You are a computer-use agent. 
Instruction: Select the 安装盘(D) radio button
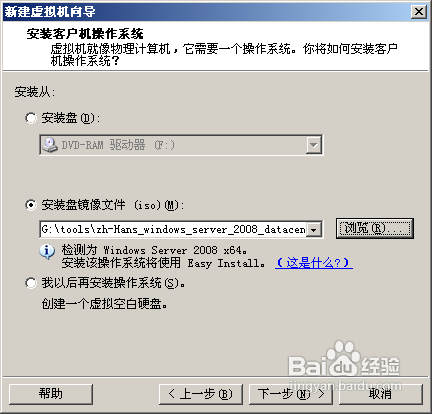[x=31, y=118]
